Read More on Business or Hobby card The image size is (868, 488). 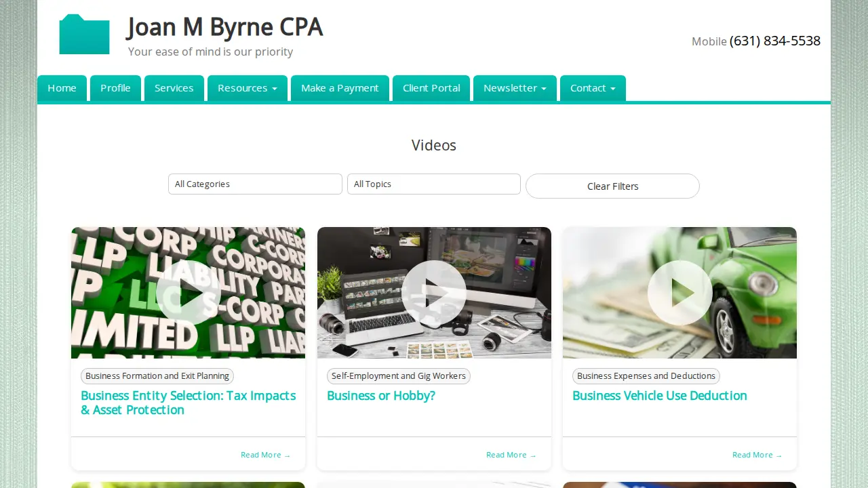pyautogui.click(x=511, y=455)
